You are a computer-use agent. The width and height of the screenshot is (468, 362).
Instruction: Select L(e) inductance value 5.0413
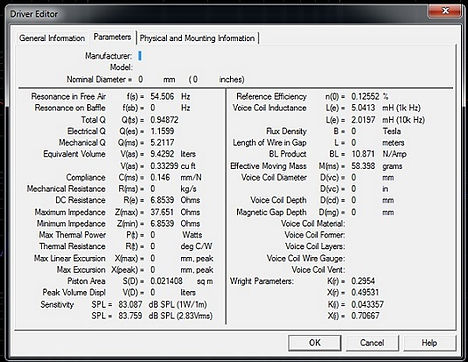pos(363,108)
